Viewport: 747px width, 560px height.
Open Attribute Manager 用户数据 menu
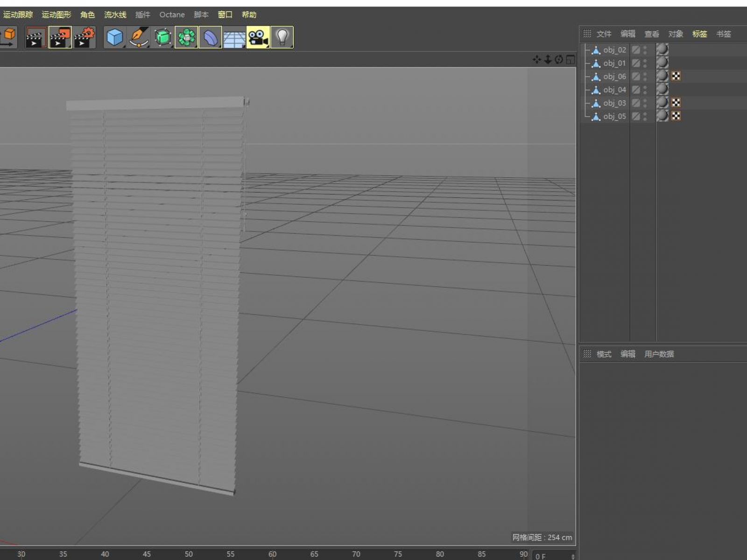click(659, 354)
